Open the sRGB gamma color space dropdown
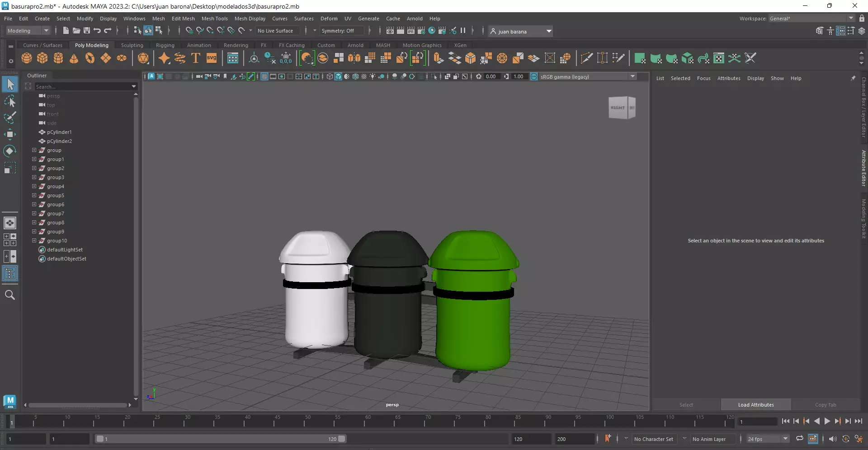 (588, 76)
